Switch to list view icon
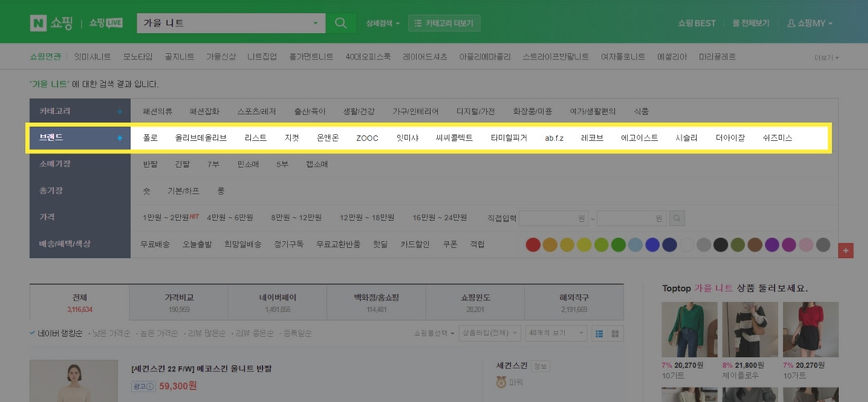 click(x=599, y=334)
